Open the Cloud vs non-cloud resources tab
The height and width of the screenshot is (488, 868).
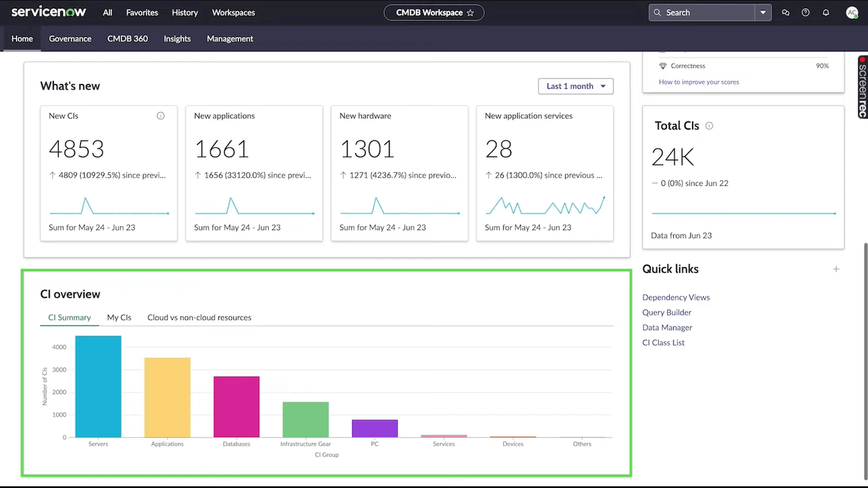[199, 317]
